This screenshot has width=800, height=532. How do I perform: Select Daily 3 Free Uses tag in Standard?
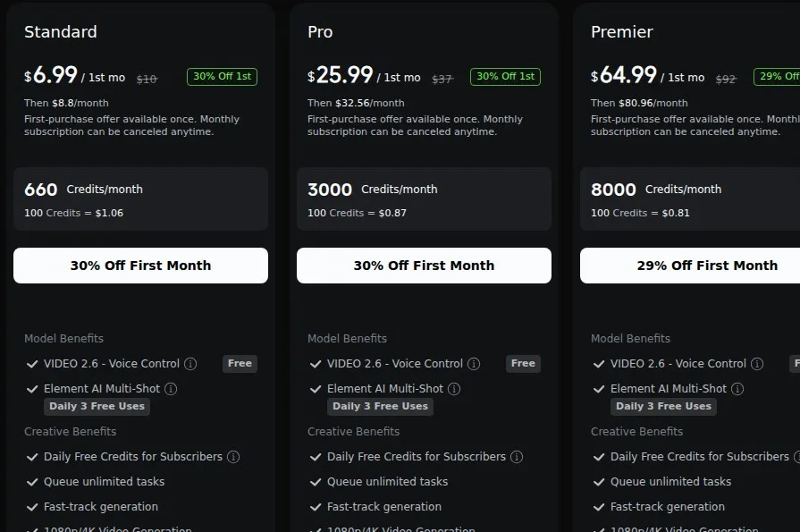tap(97, 407)
